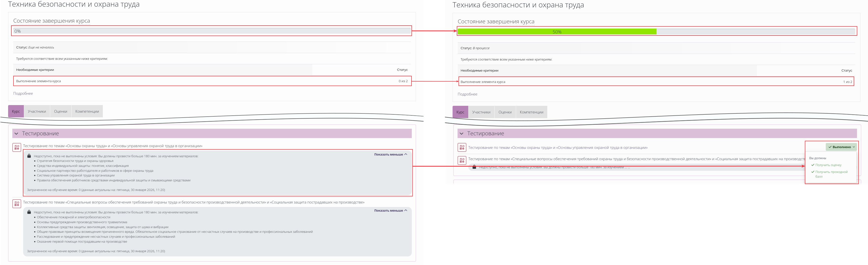The image size is (868, 265).
Task: Open the «Выполнено» completion dropdown
Action: click(841, 147)
